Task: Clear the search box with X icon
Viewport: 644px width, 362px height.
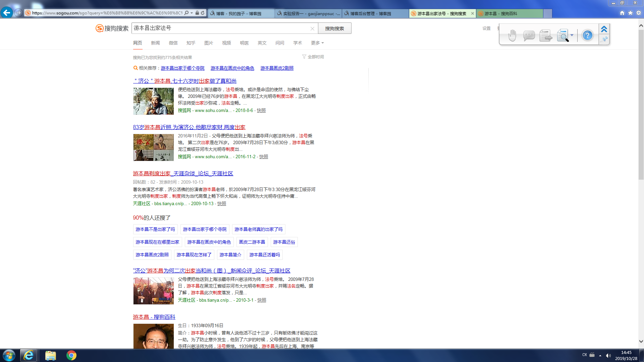Action: pyautogui.click(x=312, y=28)
